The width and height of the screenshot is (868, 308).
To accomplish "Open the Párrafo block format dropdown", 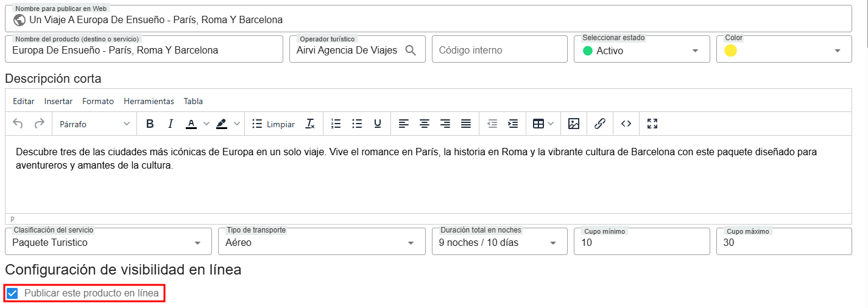I will click(94, 124).
